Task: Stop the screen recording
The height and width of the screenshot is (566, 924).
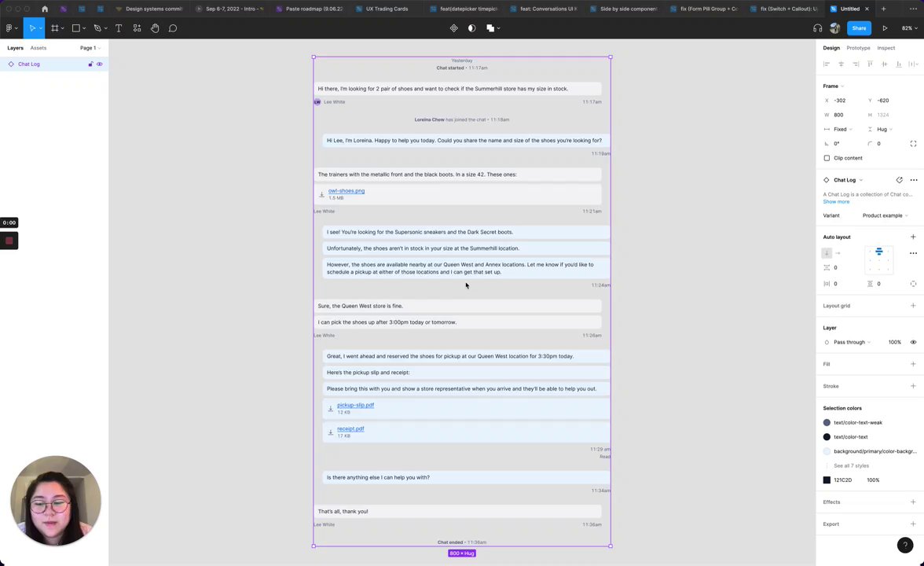Action: (9, 241)
